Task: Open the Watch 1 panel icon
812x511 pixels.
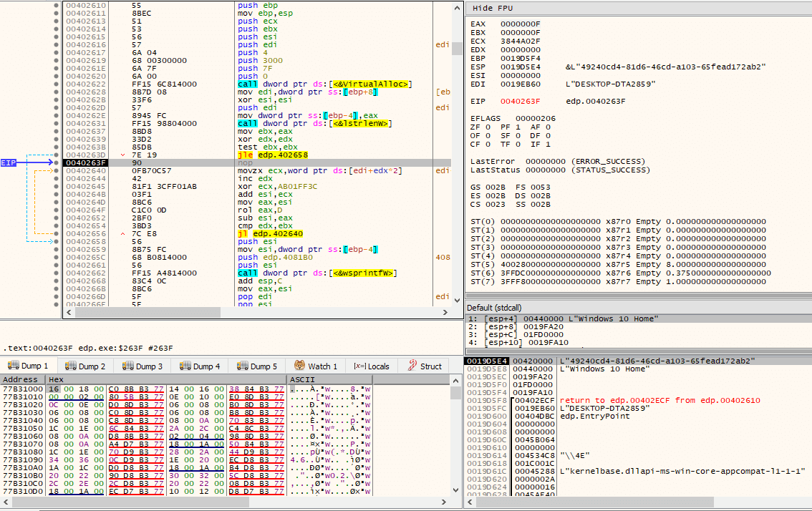Action: tap(299, 366)
